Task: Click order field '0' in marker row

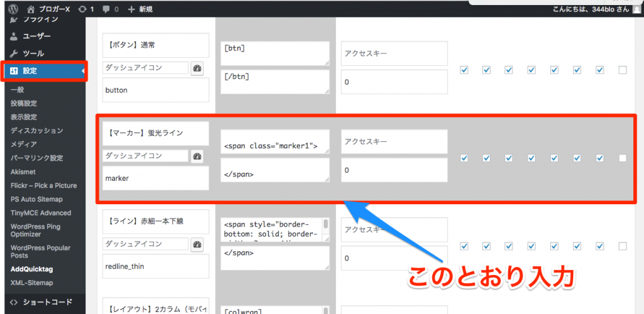Action: pos(394,170)
